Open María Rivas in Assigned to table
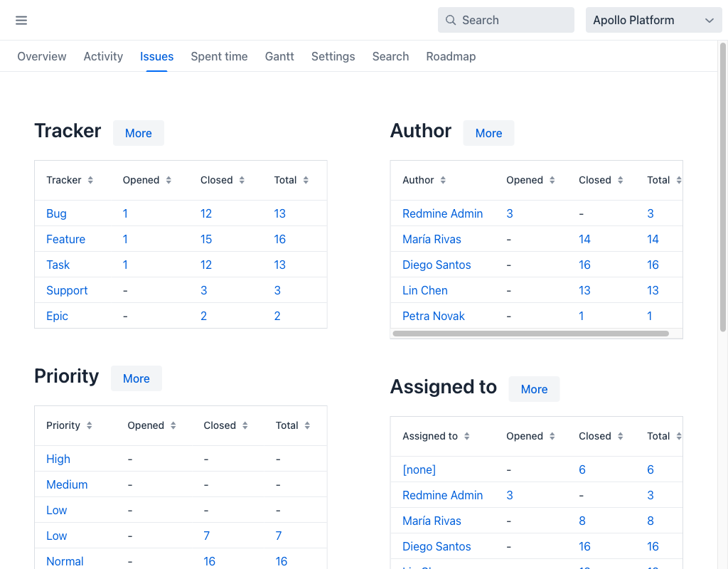The width and height of the screenshot is (728, 569). [432, 521]
